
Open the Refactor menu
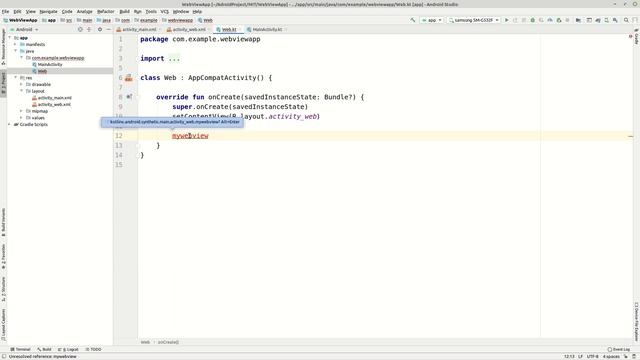tap(105, 11)
